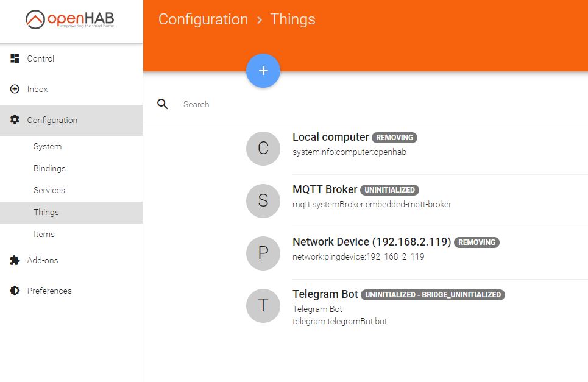Viewport: 588px width, 382px height.
Task: Select the MQTT Broker 'S' avatar
Action: (263, 200)
